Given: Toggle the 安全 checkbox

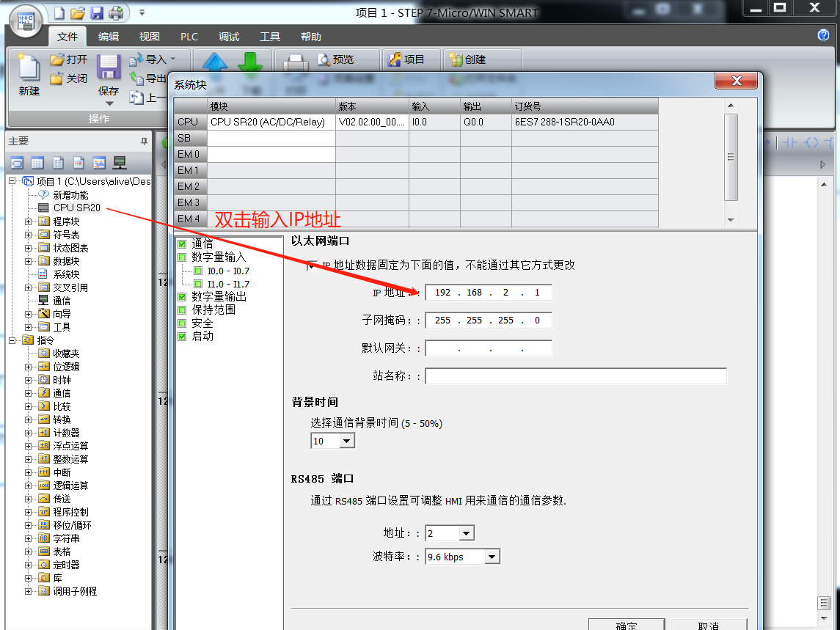Looking at the screenshot, I should coord(182,323).
